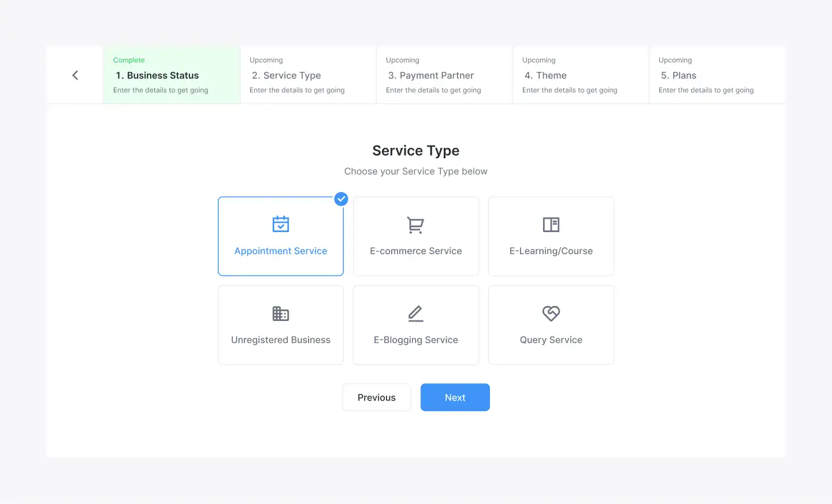Viewport: 832px width, 504px height.
Task: Choose the E-Learning/Course label
Action: pos(551,251)
